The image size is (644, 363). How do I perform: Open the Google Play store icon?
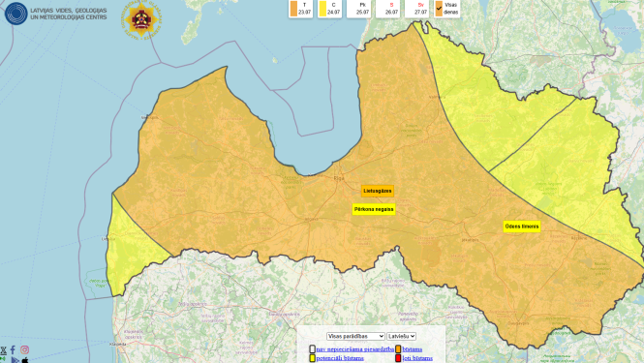pos(15,360)
